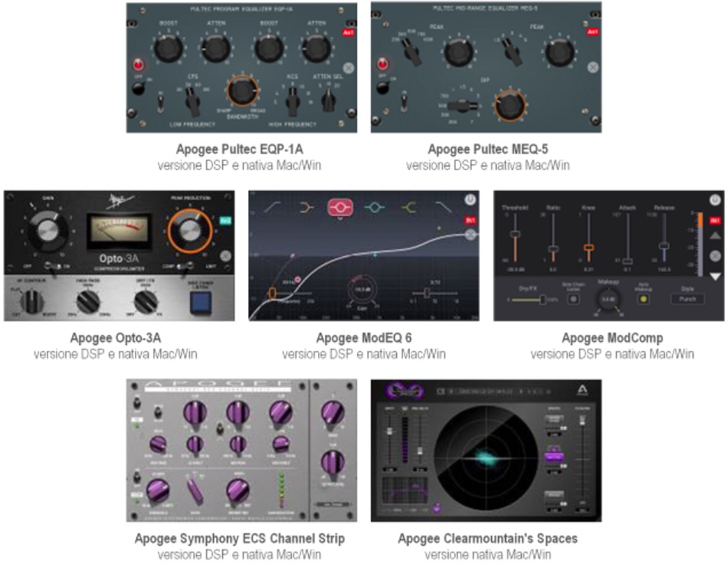Click the Apogee Opto-3A title
This screenshot has height=575, width=728.
coord(116,338)
